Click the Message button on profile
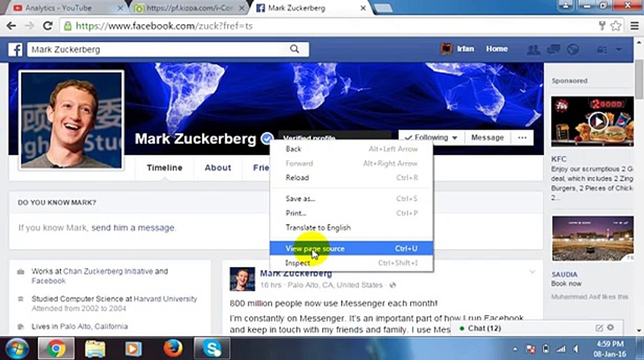The image size is (644, 360). pyautogui.click(x=488, y=137)
